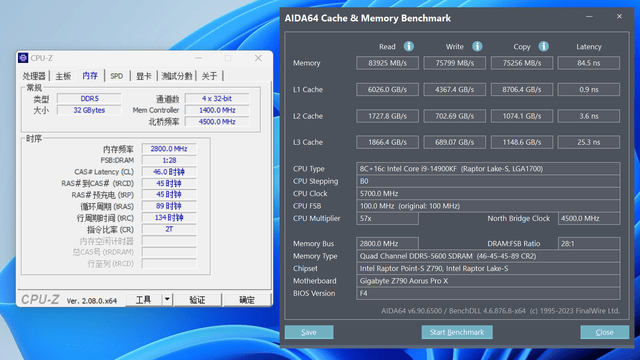Click Memory Read value 83925 MB/s
Viewport: 640px width, 360px height.
pyautogui.click(x=387, y=63)
